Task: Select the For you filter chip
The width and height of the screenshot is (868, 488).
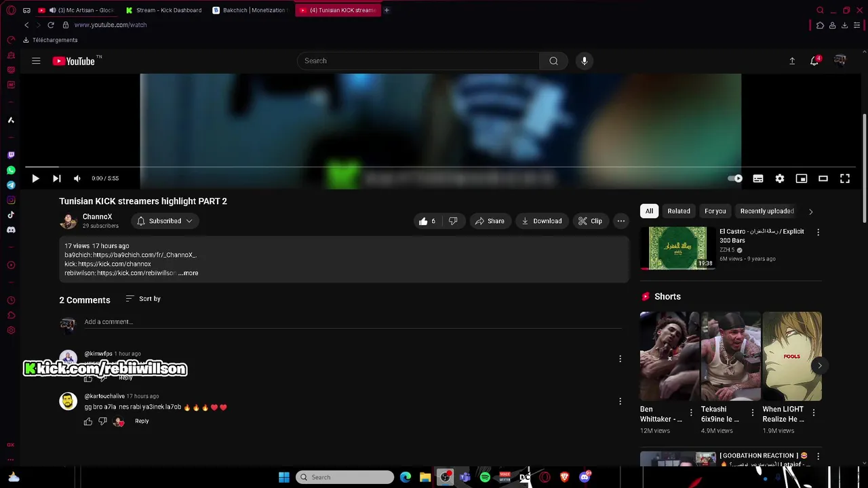Action: tap(715, 211)
